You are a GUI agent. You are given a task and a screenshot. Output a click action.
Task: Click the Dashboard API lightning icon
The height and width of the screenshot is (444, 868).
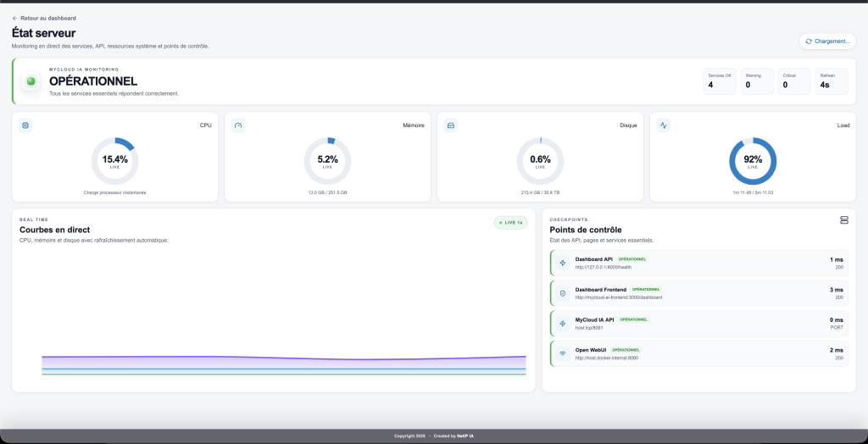pos(563,263)
